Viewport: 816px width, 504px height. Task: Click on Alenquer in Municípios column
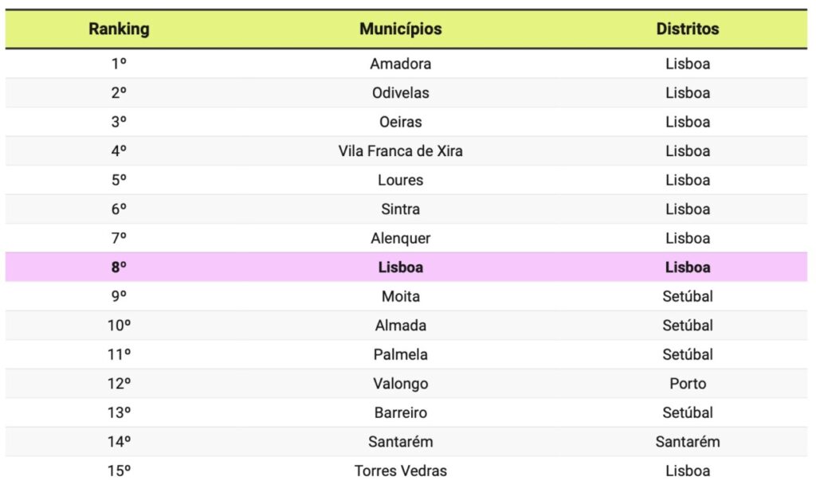pos(400,238)
